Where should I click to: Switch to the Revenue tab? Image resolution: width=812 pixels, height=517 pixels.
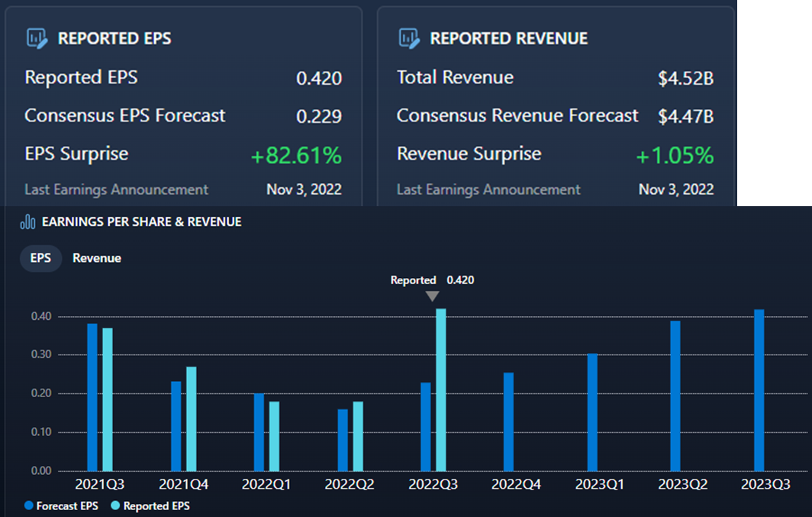97,258
